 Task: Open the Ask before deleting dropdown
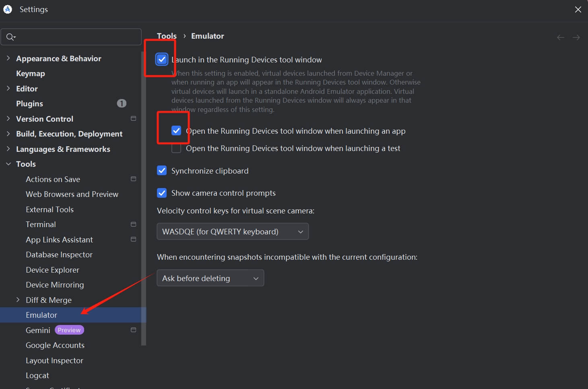(x=210, y=278)
